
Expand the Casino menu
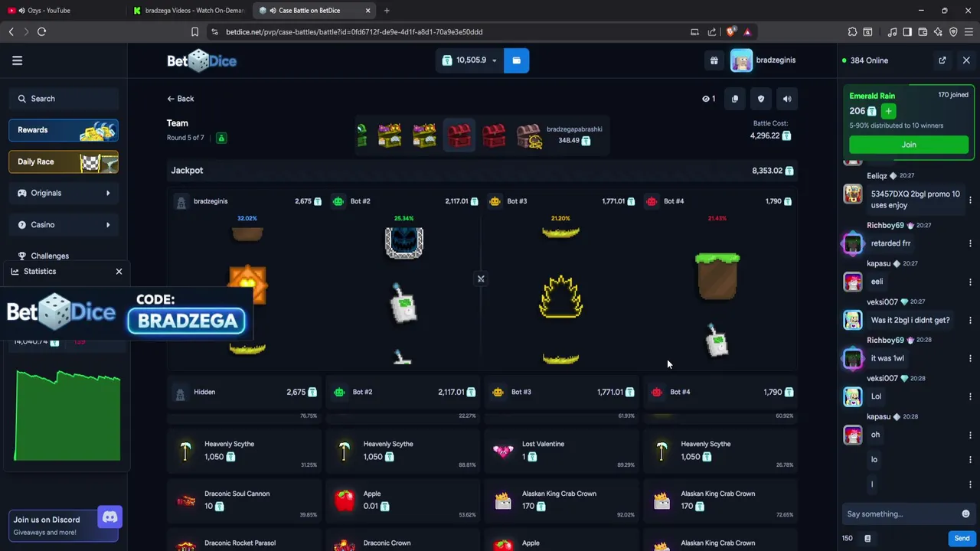coord(64,224)
